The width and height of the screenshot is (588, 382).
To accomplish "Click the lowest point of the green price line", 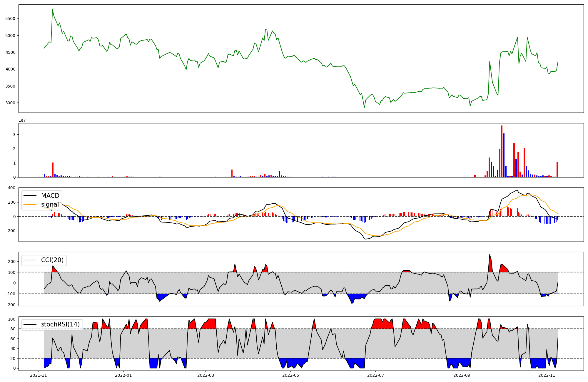I will pos(364,108).
